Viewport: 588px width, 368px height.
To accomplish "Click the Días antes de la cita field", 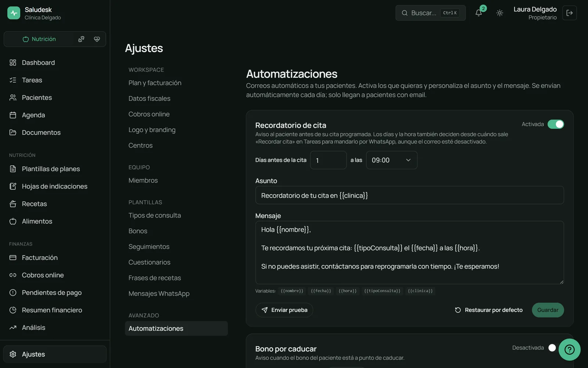I will click(x=328, y=160).
